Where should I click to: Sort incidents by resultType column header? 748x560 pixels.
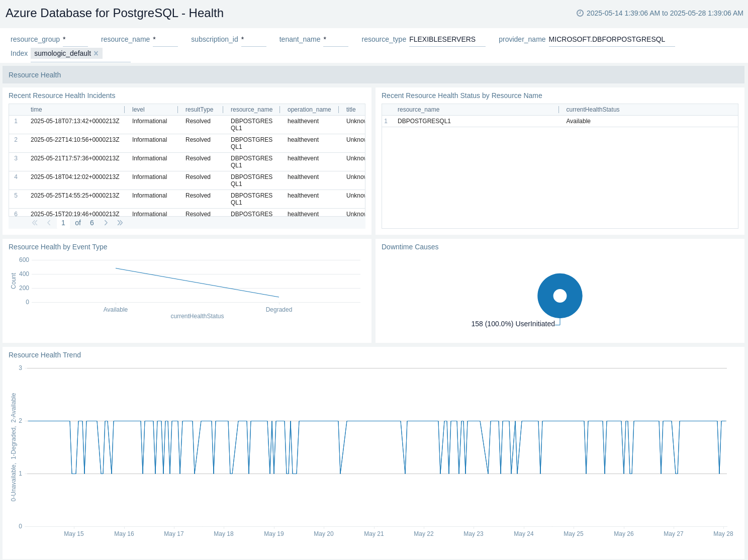(199, 110)
